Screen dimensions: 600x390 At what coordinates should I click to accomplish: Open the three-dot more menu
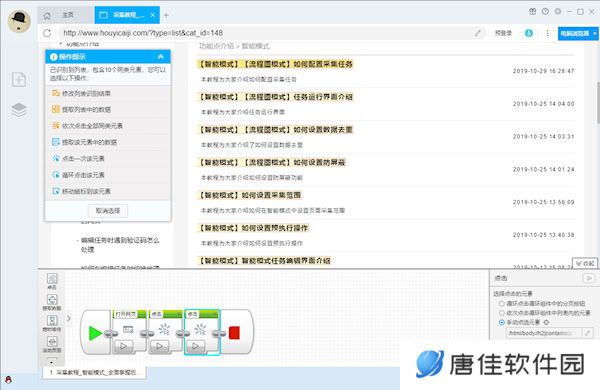pyautogui.click(x=548, y=33)
